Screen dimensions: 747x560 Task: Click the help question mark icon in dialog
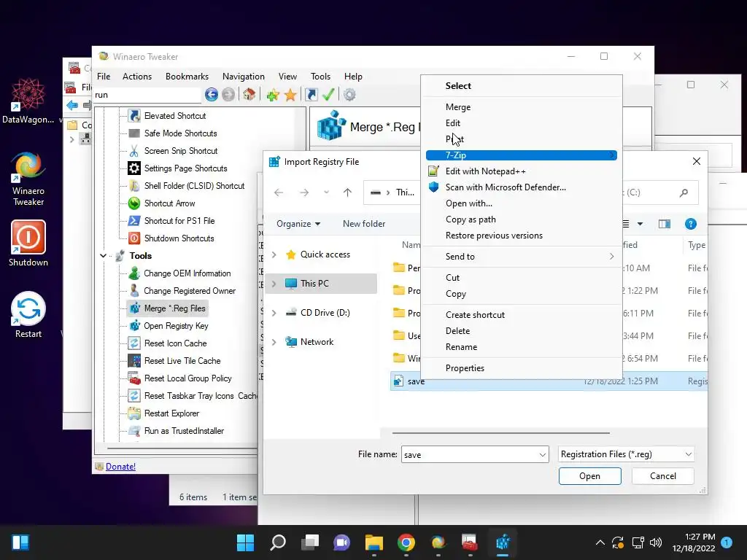[x=690, y=224]
